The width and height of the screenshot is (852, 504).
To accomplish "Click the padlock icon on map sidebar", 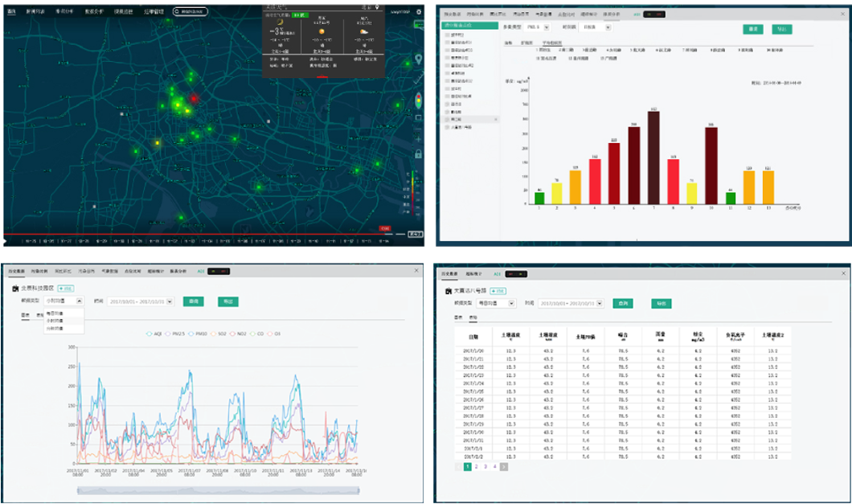I will tap(419, 154).
